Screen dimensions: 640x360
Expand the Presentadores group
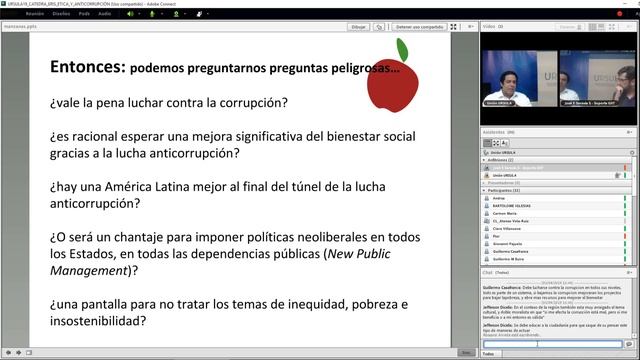(484, 183)
